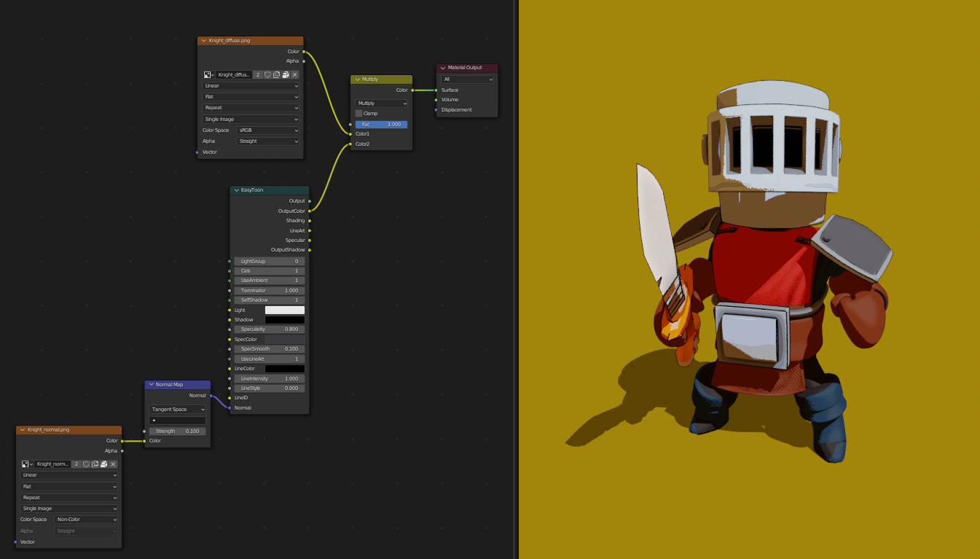Collapse the Knight_normal.png node

pos(23,430)
